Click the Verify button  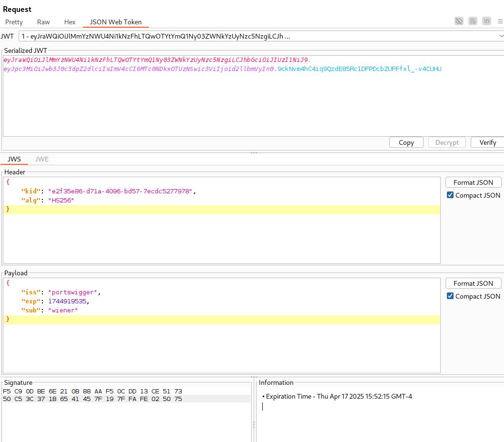pyautogui.click(x=488, y=142)
